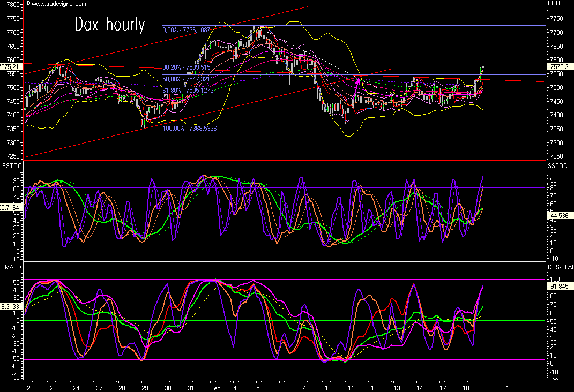The height and width of the screenshot is (392, 574).
Task: Click the 100,00% Fibonacci level label
Action: pos(189,128)
